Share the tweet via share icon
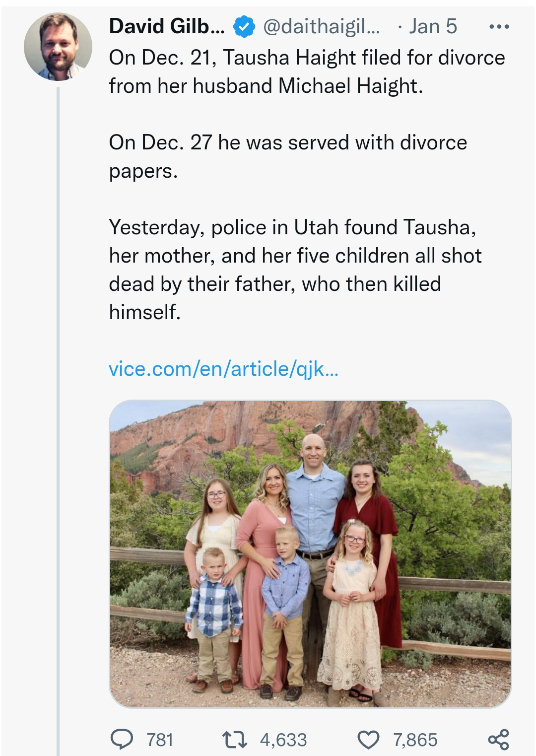Screen dimensions: 536x756 point(498,740)
